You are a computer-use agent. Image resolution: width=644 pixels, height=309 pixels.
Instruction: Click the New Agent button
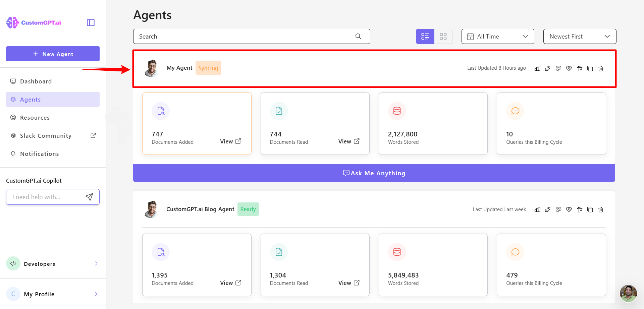(x=53, y=54)
